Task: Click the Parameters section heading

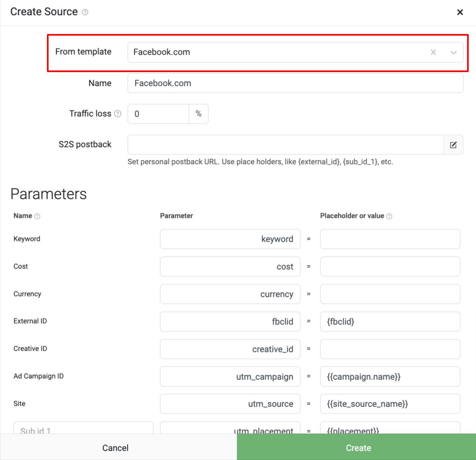Action: click(49, 194)
